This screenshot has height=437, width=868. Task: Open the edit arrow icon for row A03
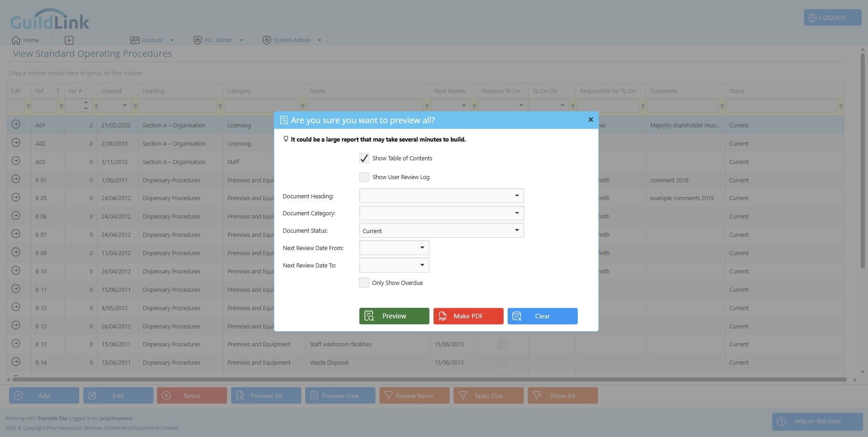(16, 161)
